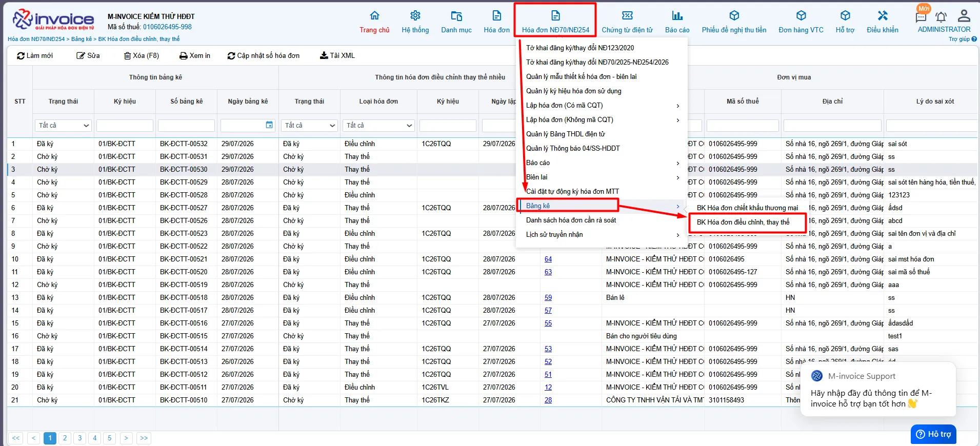Click Xóa (F8) delete button

[142, 55]
